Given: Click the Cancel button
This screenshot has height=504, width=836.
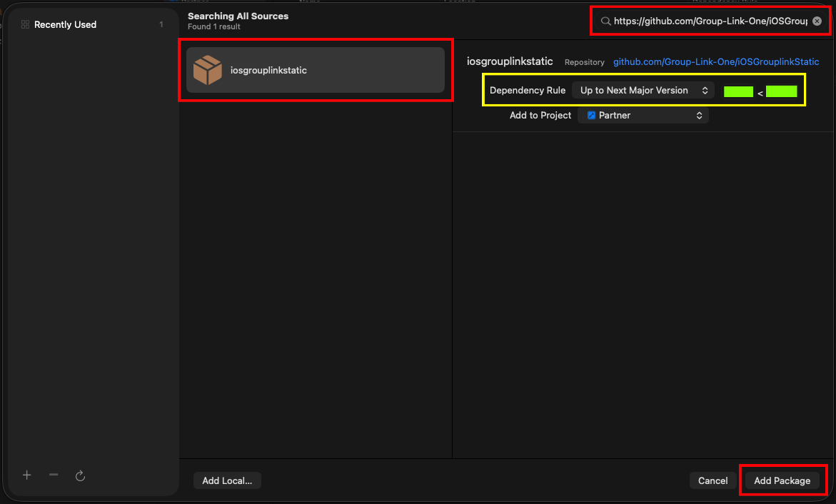Looking at the screenshot, I should click(x=712, y=480).
